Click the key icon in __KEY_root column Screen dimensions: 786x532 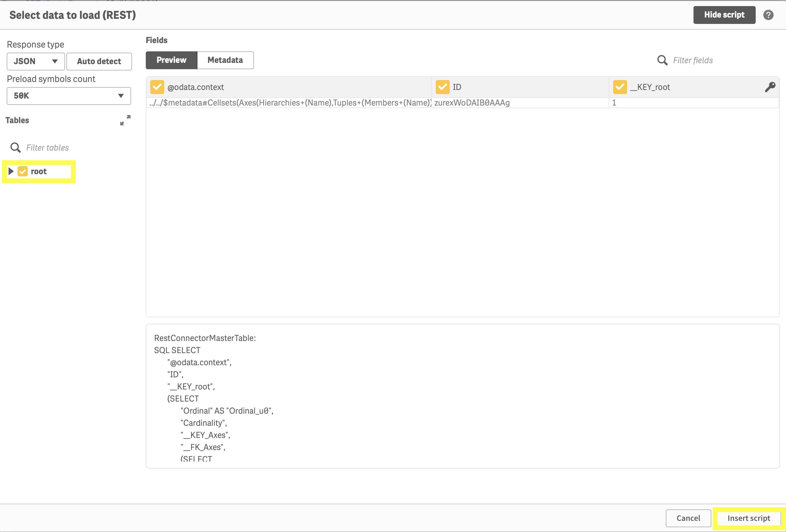[770, 87]
